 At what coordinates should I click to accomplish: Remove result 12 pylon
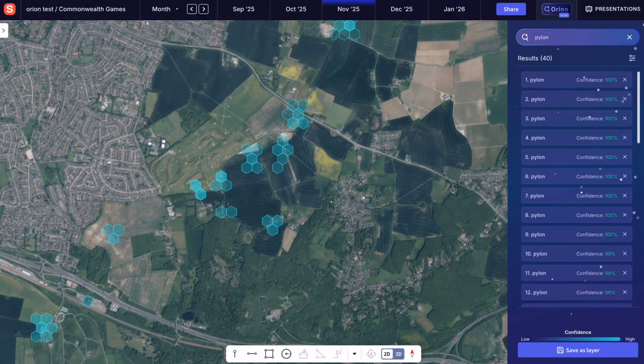pos(625,292)
